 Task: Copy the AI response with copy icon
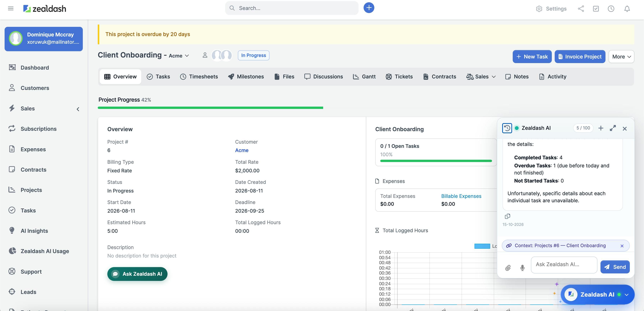pyautogui.click(x=507, y=216)
